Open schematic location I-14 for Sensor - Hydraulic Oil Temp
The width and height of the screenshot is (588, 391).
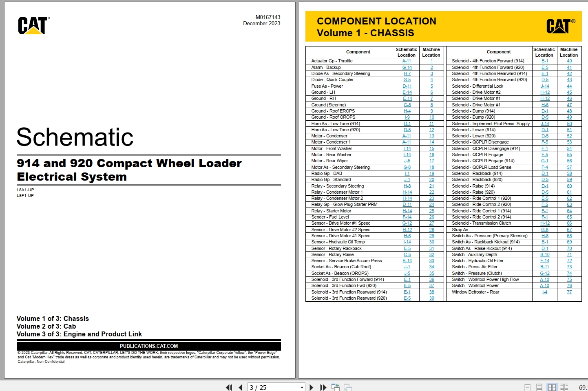click(x=407, y=242)
